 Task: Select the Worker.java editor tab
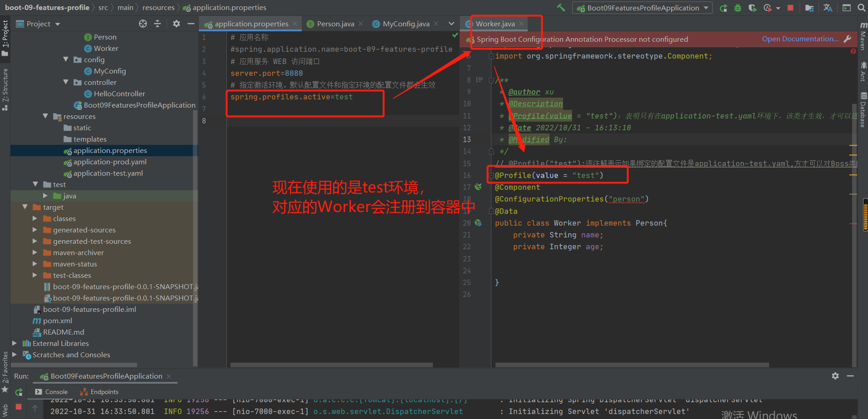click(x=495, y=24)
